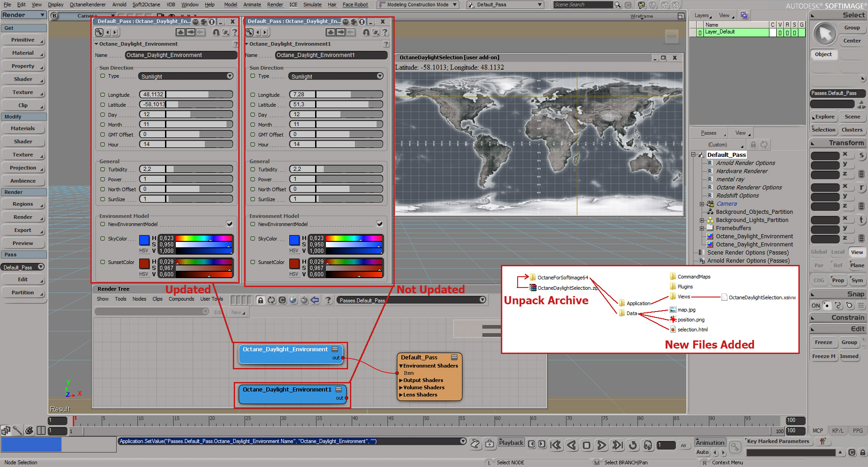Expand Output Shaders in Default_Pass node
868x467 pixels.
pyautogui.click(x=401, y=381)
